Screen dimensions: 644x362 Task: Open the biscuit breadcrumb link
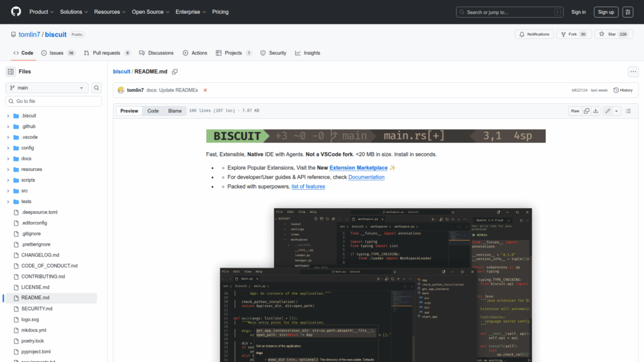[x=121, y=72]
